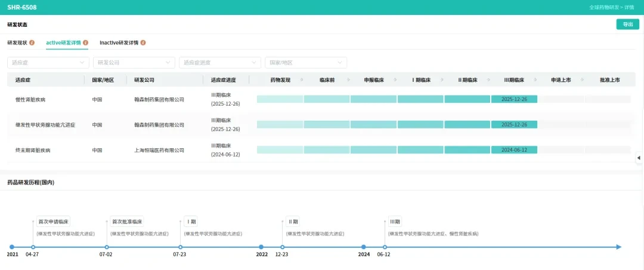Click the 2022 year marker dot
644x270 pixels.
pyautogui.click(x=261, y=247)
